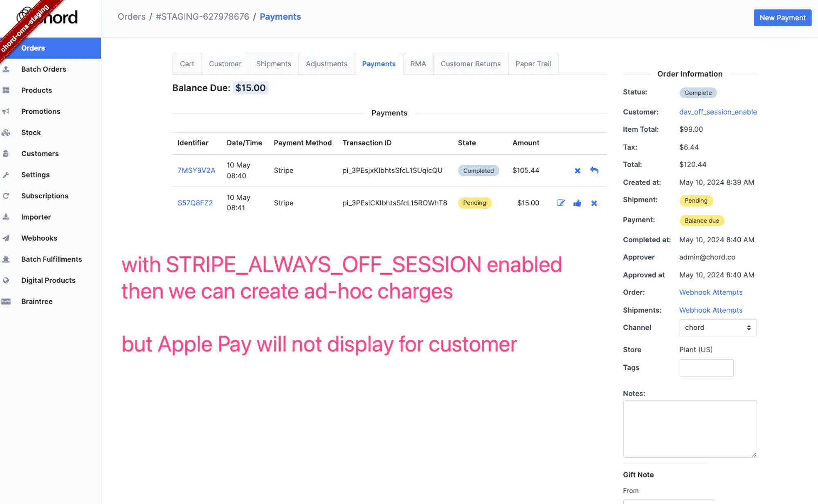Open #STAGING-627978676 breadcrumb link

click(x=202, y=17)
